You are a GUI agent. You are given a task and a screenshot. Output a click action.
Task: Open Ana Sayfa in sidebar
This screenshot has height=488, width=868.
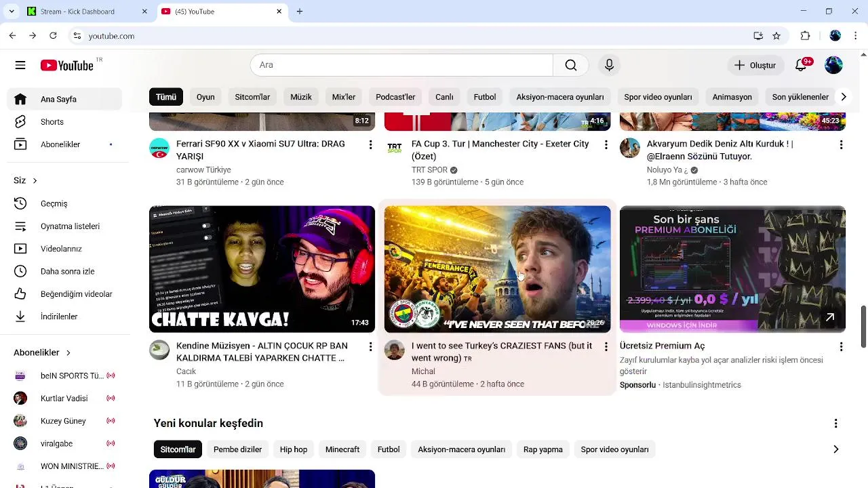[64, 99]
